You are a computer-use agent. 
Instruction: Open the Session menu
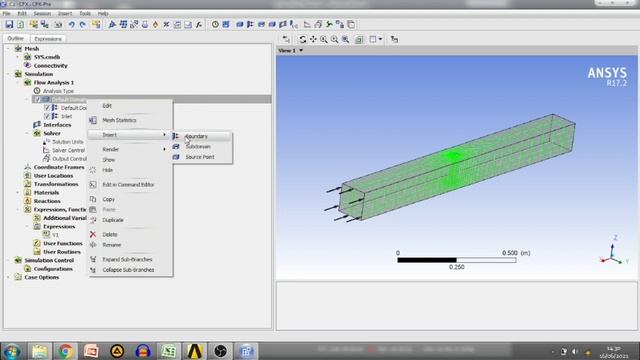coord(42,13)
